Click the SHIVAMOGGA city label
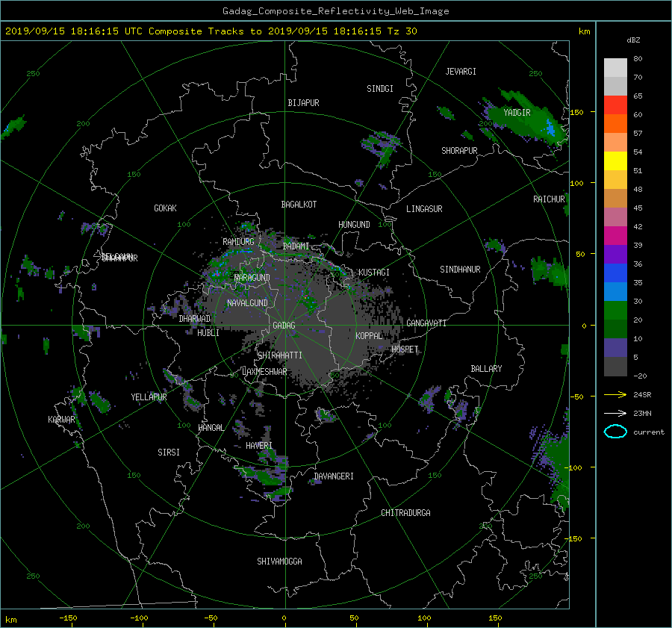Viewport: 672px width, 628px height. 279,561
